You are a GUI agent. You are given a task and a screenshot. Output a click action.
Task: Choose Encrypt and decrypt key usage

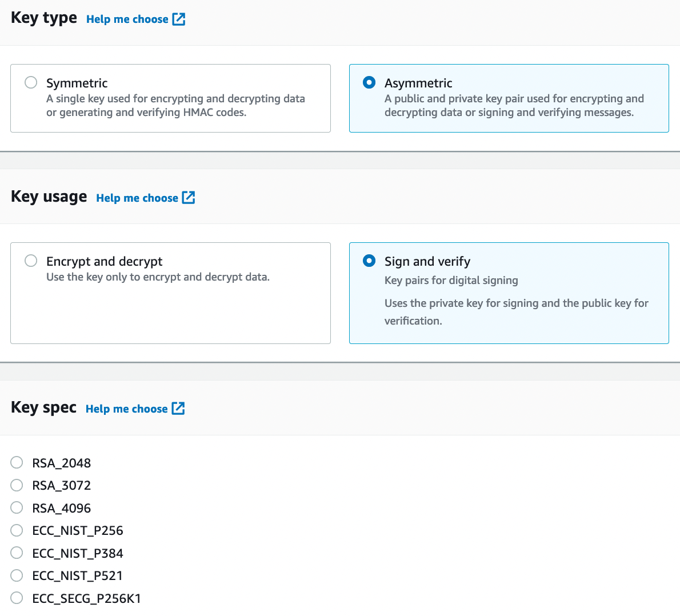tap(31, 261)
